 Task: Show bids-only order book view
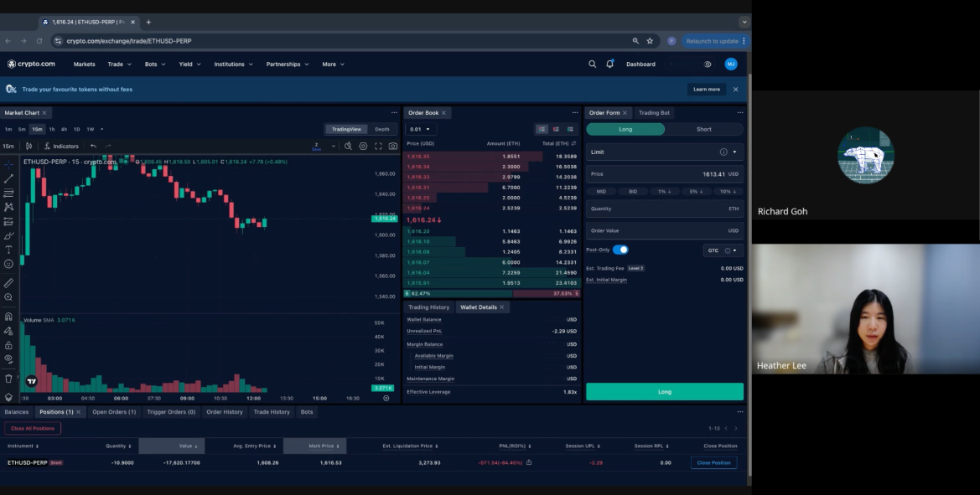coord(570,129)
